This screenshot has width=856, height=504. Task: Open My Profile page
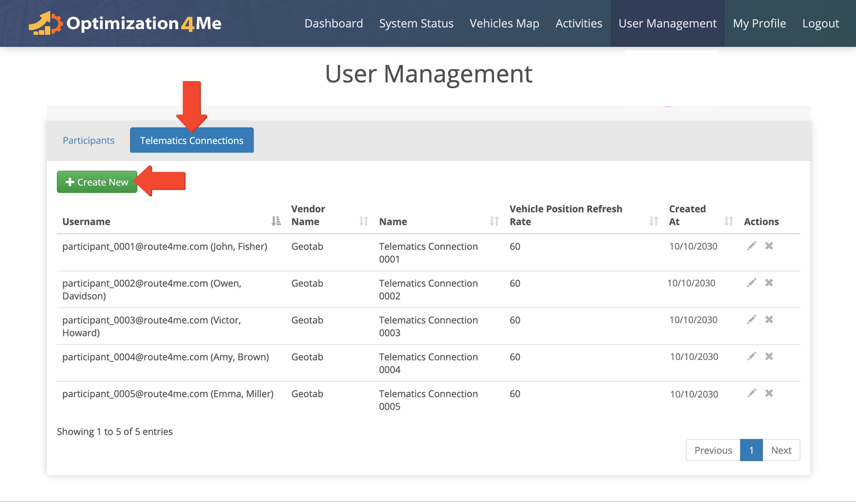(x=759, y=23)
